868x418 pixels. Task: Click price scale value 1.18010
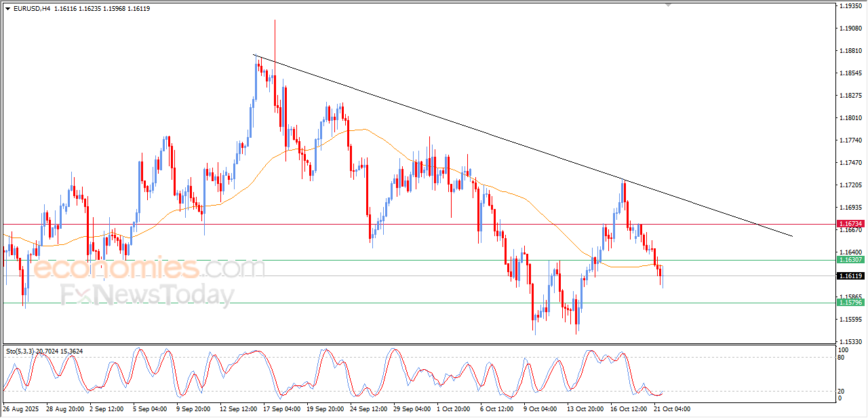click(852, 118)
